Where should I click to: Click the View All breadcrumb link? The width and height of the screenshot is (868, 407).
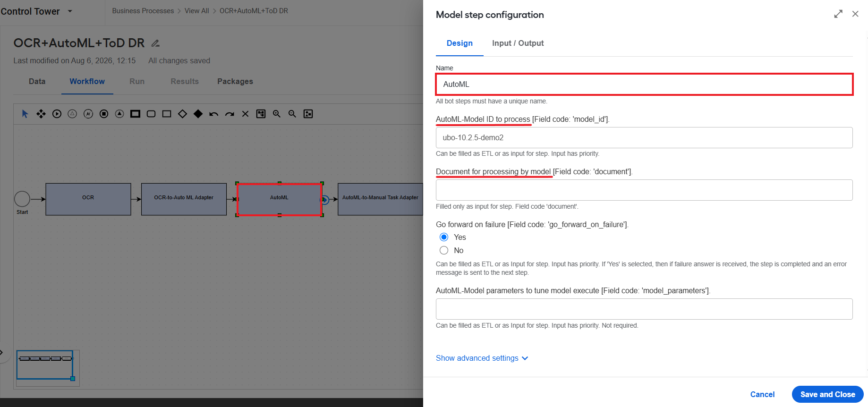196,11
